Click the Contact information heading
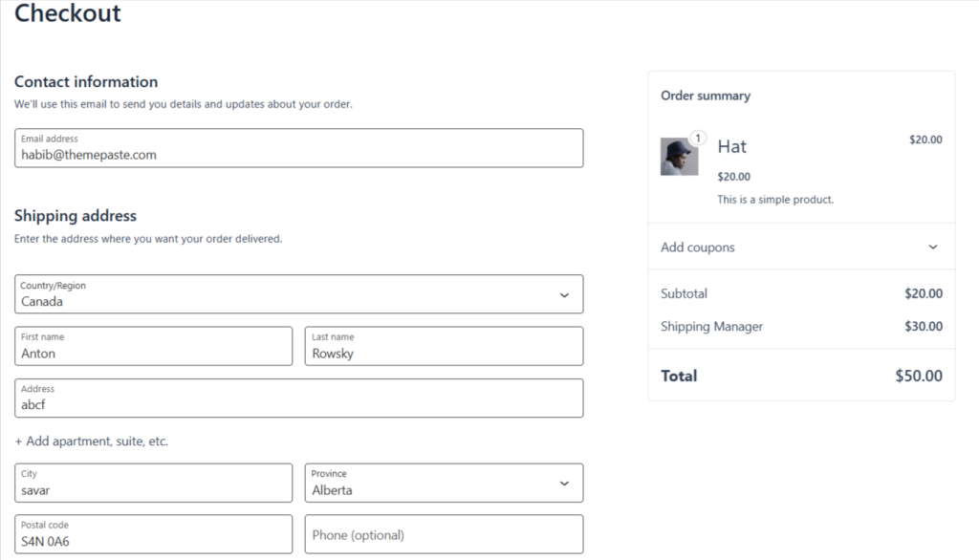Viewport: 979px width, 560px height. (86, 82)
